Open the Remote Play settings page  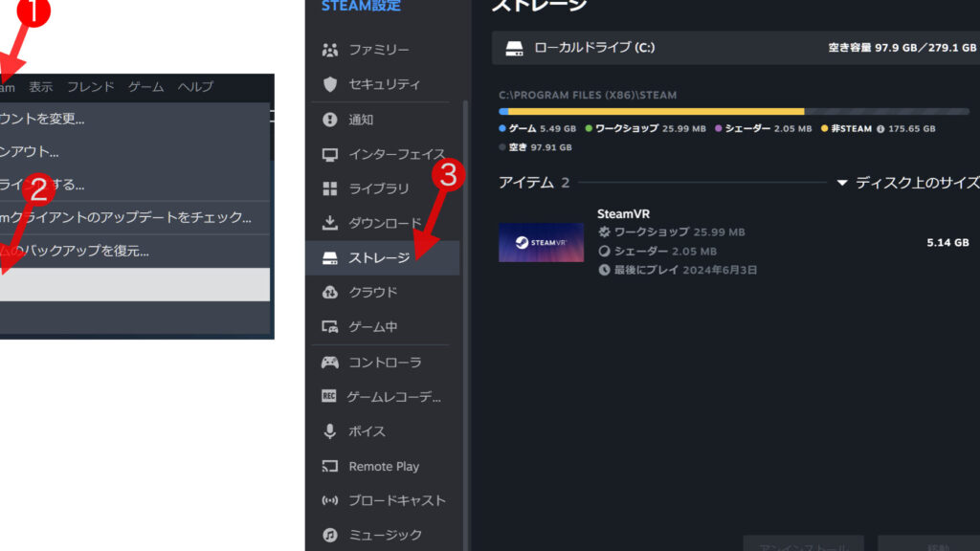pyautogui.click(x=384, y=467)
